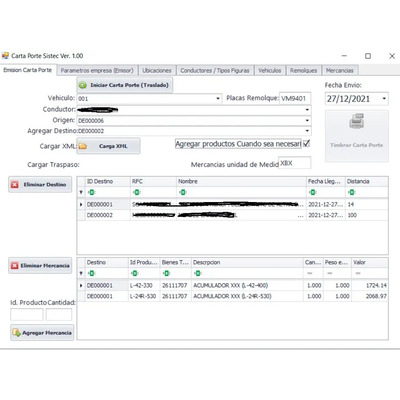Click the red X icon on Eliminar Destino
This screenshot has height=400, width=400.
tap(15, 185)
